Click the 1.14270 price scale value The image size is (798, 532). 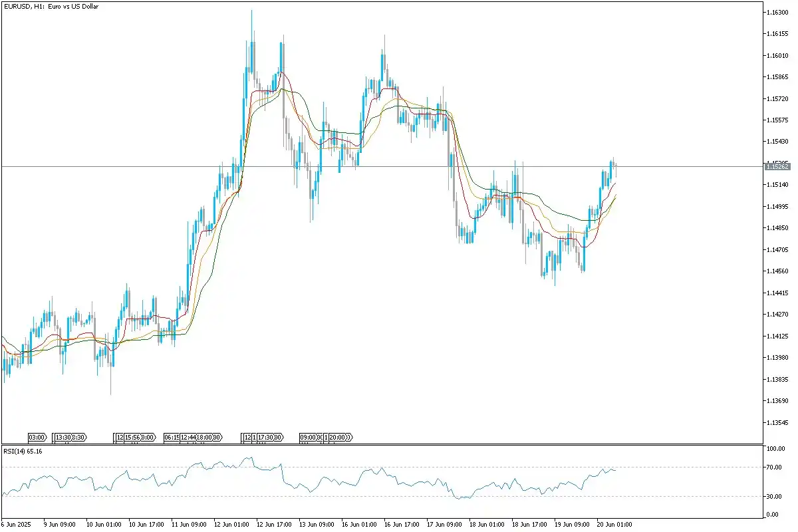777,314
